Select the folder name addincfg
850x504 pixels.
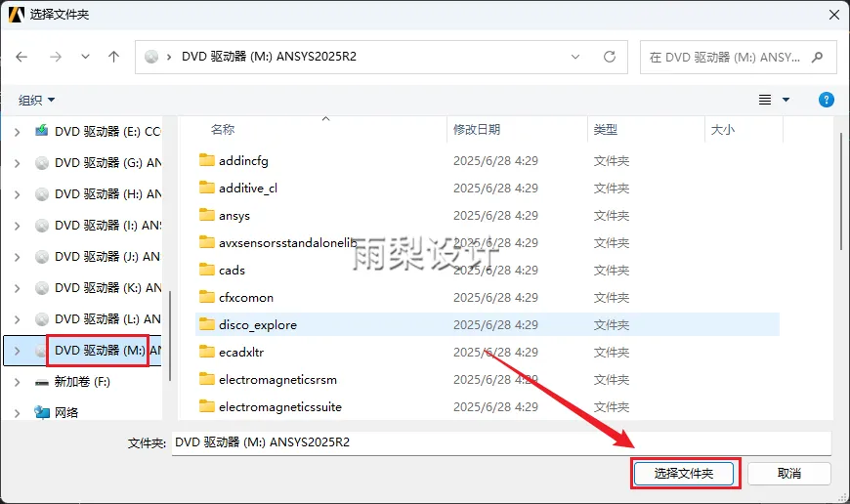tap(243, 161)
